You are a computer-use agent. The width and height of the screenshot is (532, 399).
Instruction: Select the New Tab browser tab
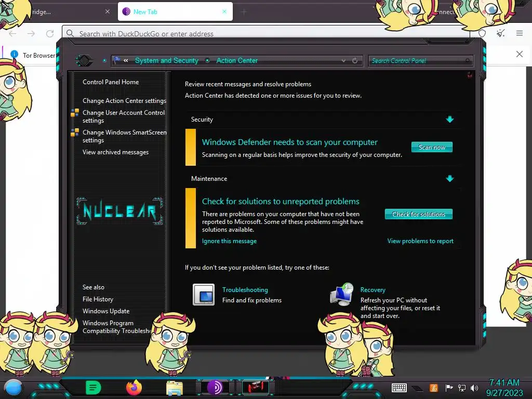coord(175,11)
